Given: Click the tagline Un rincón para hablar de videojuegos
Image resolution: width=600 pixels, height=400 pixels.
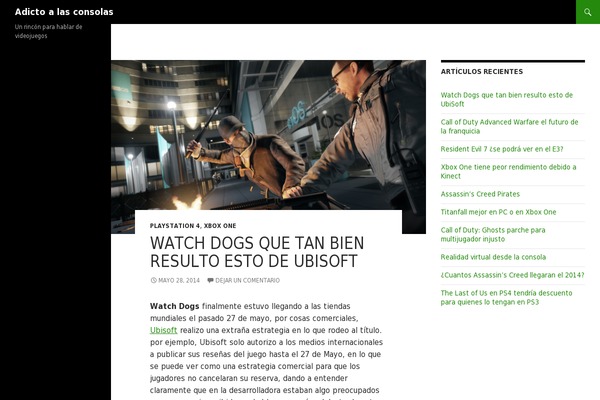Looking at the screenshot, I should coord(48,31).
